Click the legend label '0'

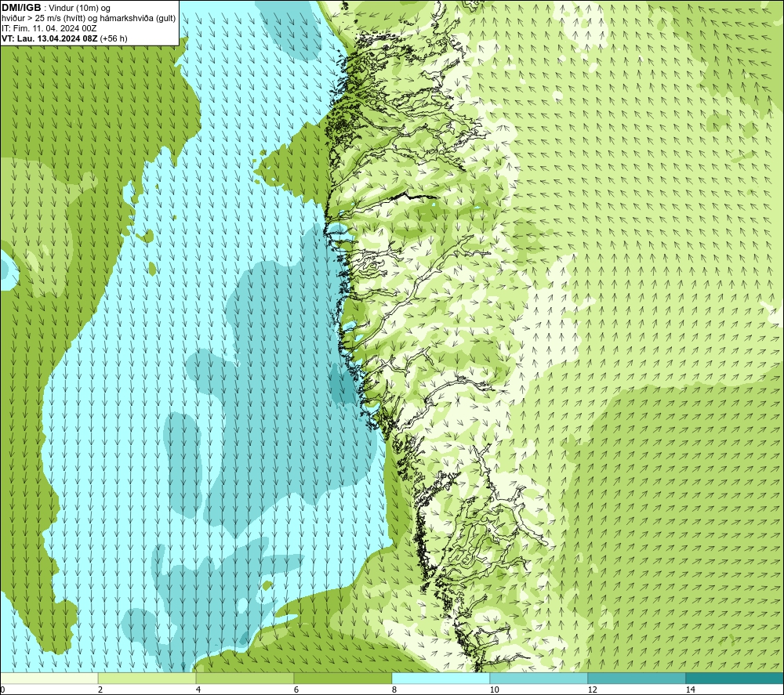(2, 690)
